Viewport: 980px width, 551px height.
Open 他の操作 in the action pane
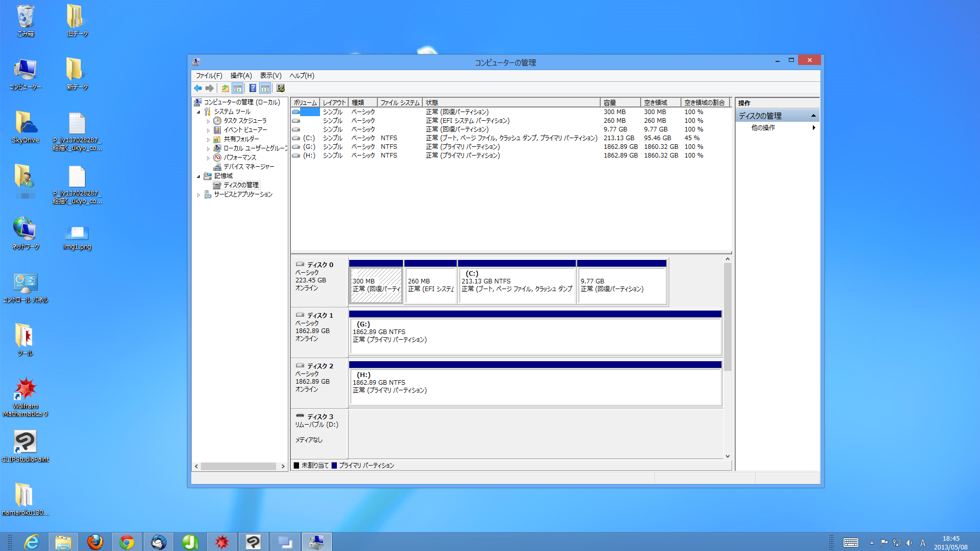[x=763, y=128]
